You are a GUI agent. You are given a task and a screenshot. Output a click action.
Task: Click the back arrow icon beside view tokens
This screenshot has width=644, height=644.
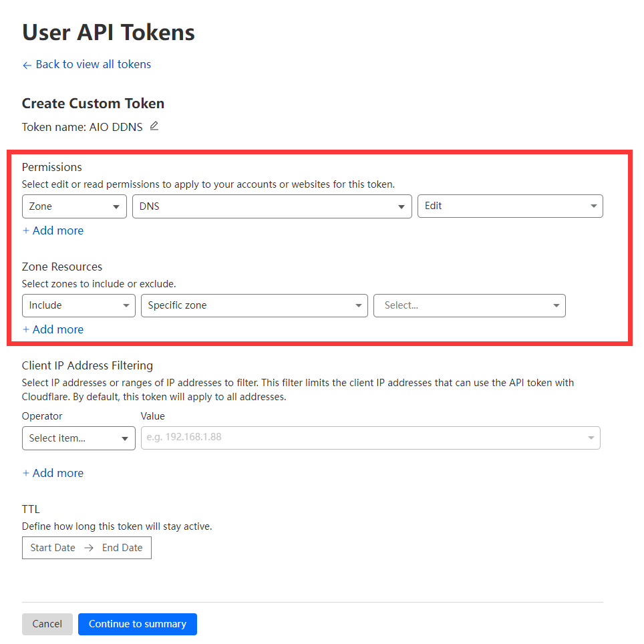click(27, 65)
